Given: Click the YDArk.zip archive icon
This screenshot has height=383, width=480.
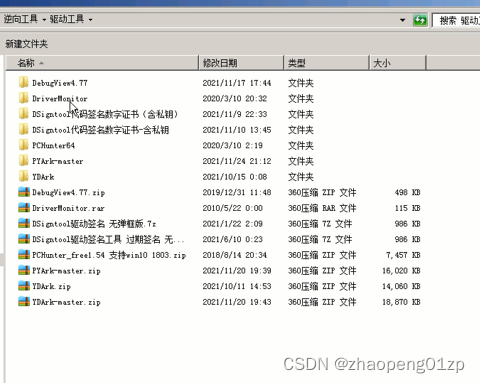Looking at the screenshot, I should click(x=24, y=286).
